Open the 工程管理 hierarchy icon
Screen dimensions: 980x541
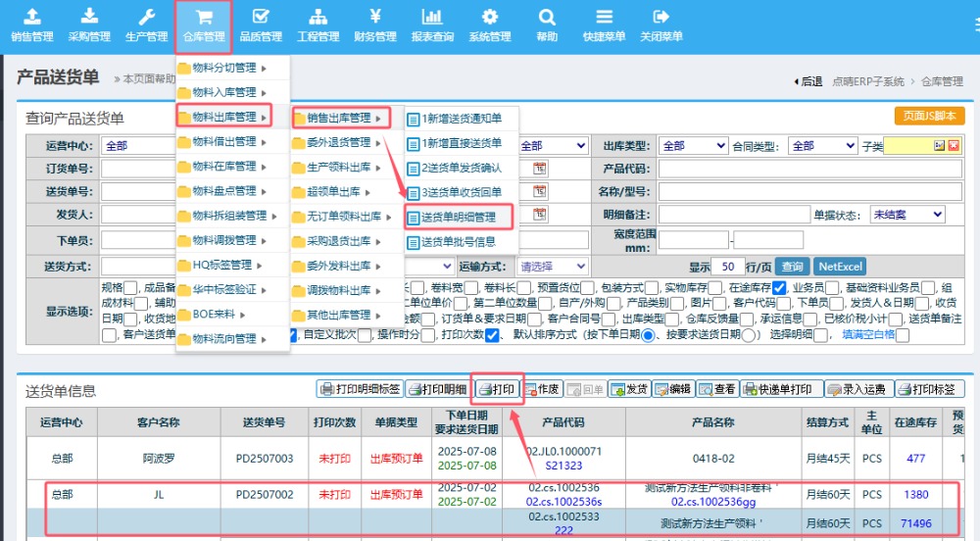click(x=318, y=17)
